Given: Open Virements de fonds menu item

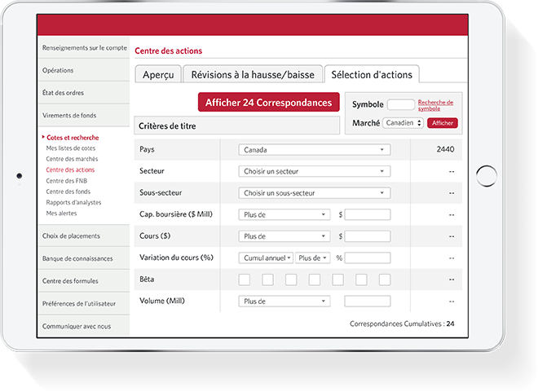Looking at the screenshot, I should pyautogui.click(x=84, y=116).
